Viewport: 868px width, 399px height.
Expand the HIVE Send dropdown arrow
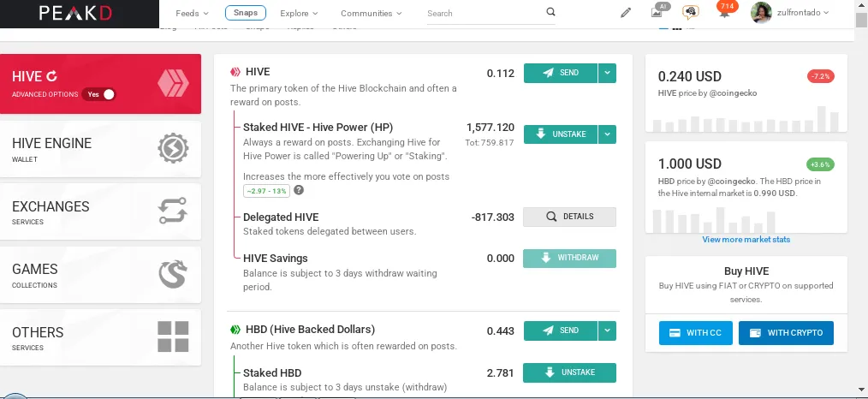(607, 73)
